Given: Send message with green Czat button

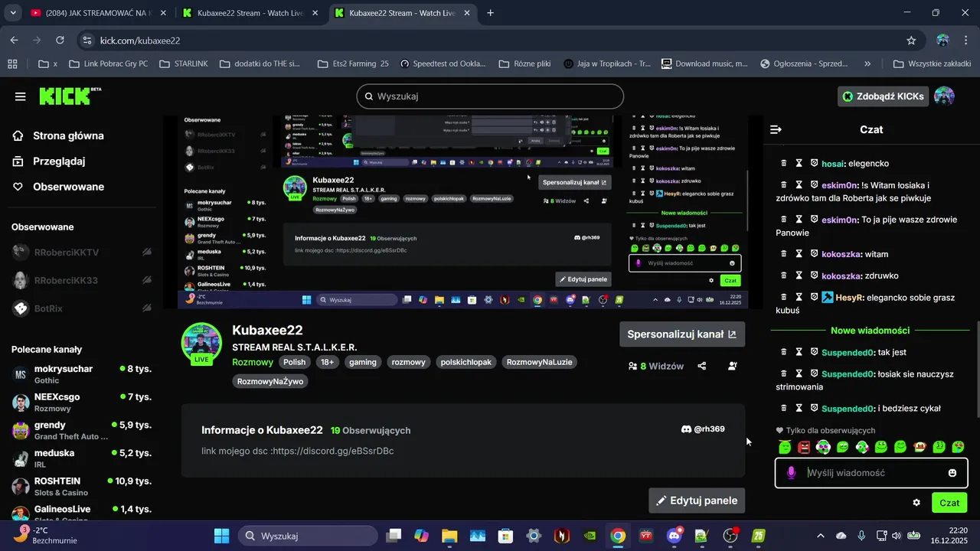Looking at the screenshot, I should (949, 503).
